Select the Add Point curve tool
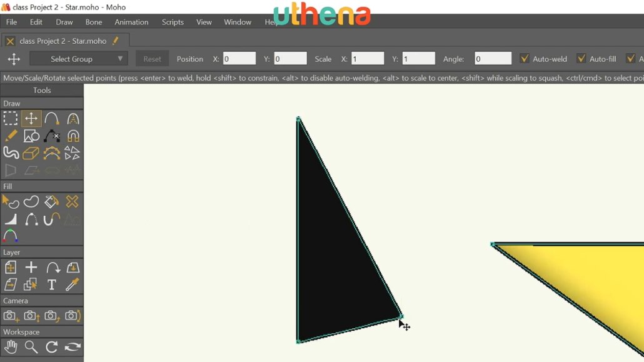The height and width of the screenshot is (362, 644). pyautogui.click(x=52, y=118)
